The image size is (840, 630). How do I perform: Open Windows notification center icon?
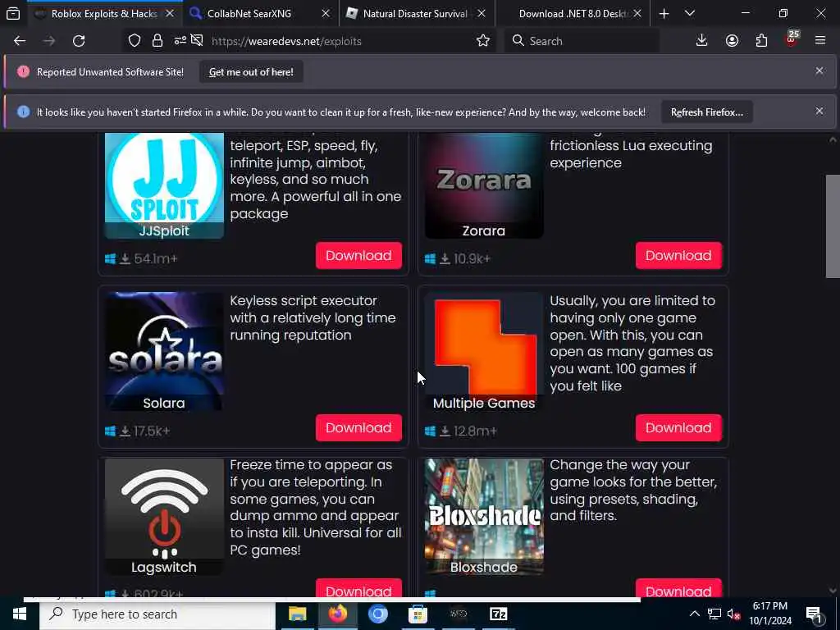814,614
